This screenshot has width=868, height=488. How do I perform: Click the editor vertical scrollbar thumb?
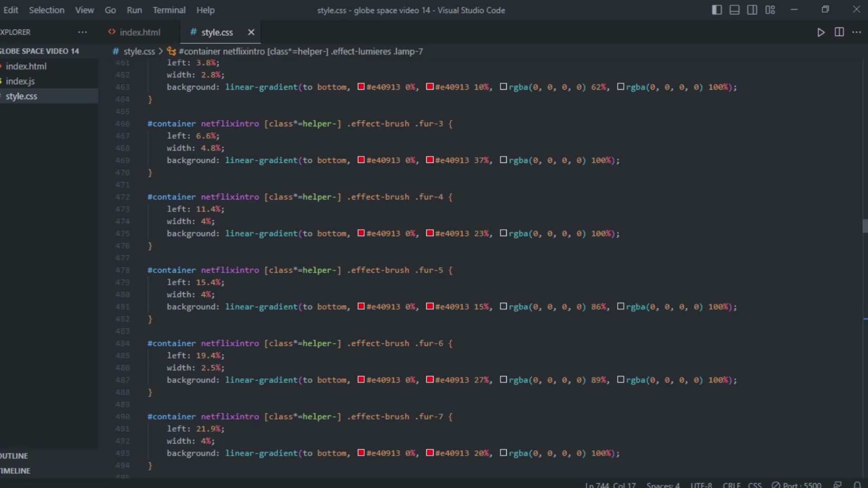tap(865, 226)
